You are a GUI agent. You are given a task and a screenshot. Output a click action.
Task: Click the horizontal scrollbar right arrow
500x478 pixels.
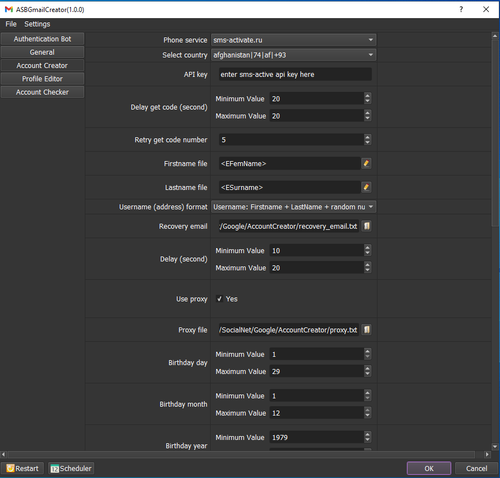487,454
